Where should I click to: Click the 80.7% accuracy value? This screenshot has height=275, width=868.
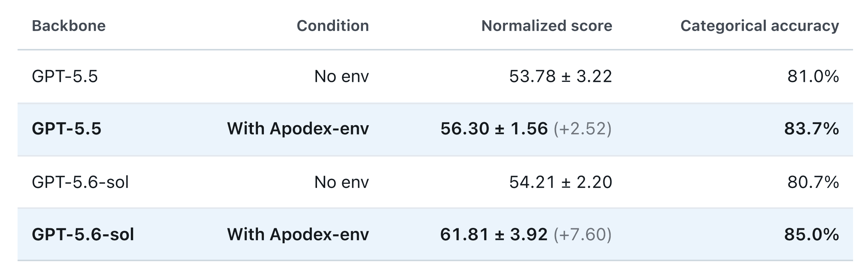[813, 182]
